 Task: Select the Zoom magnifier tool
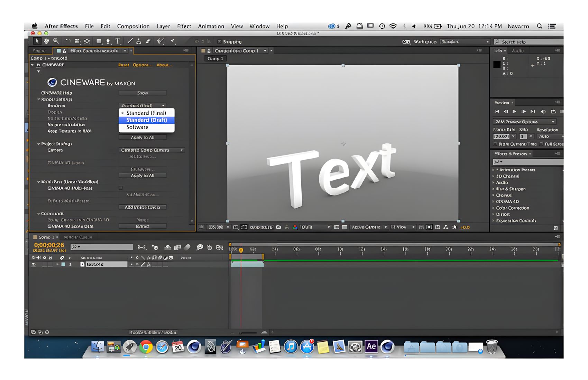coord(56,41)
